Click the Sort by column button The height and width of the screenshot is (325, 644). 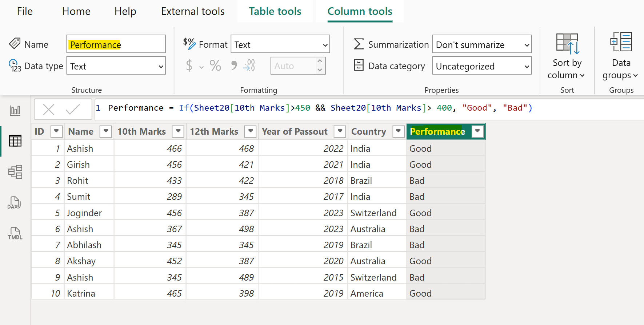coord(567,56)
